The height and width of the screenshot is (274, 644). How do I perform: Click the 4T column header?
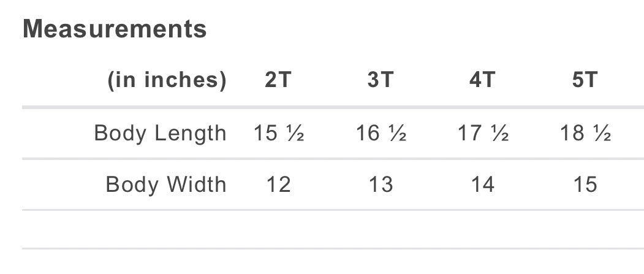coord(483,79)
